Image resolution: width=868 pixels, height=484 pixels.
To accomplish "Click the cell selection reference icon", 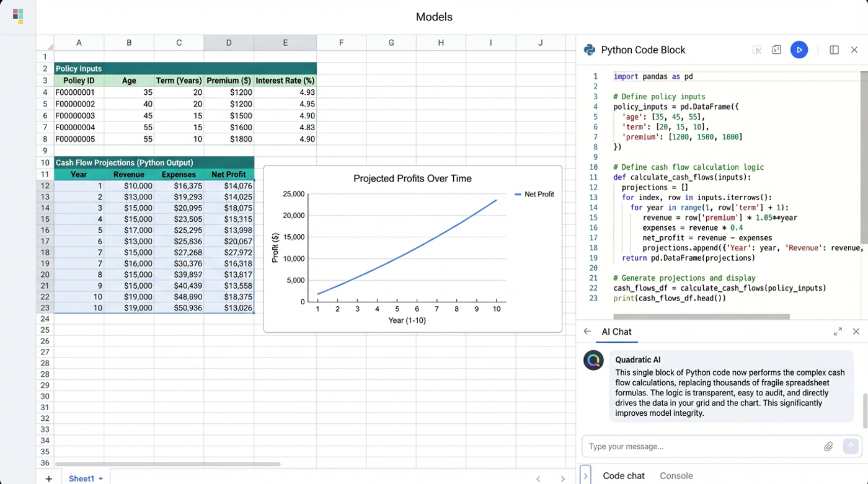I will [757, 50].
